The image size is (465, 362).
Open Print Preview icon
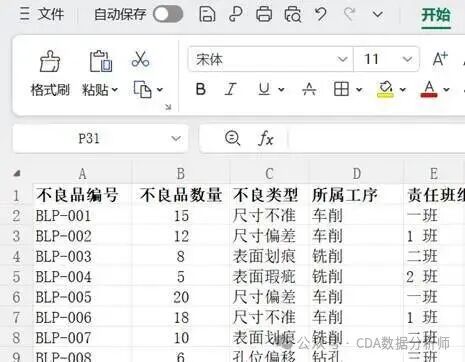pos(293,14)
